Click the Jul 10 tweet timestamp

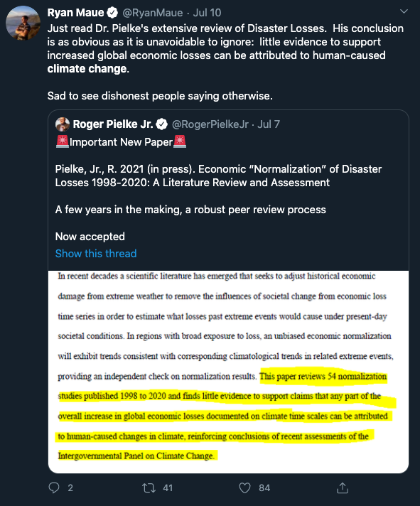click(x=207, y=13)
